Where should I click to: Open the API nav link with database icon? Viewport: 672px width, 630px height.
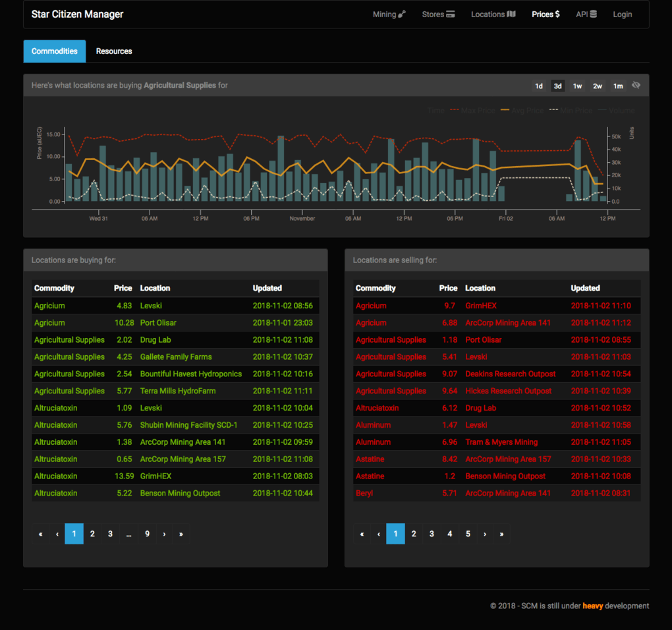(x=586, y=14)
